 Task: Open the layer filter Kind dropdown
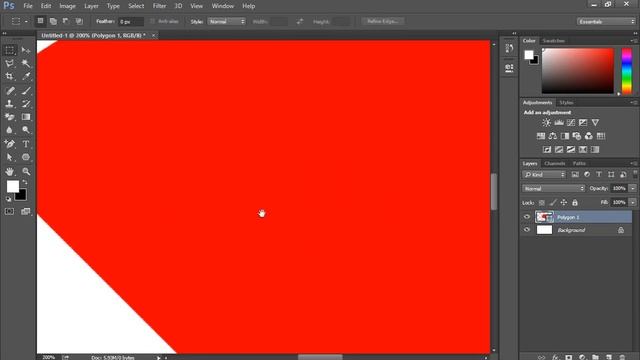[x=544, y=175]
